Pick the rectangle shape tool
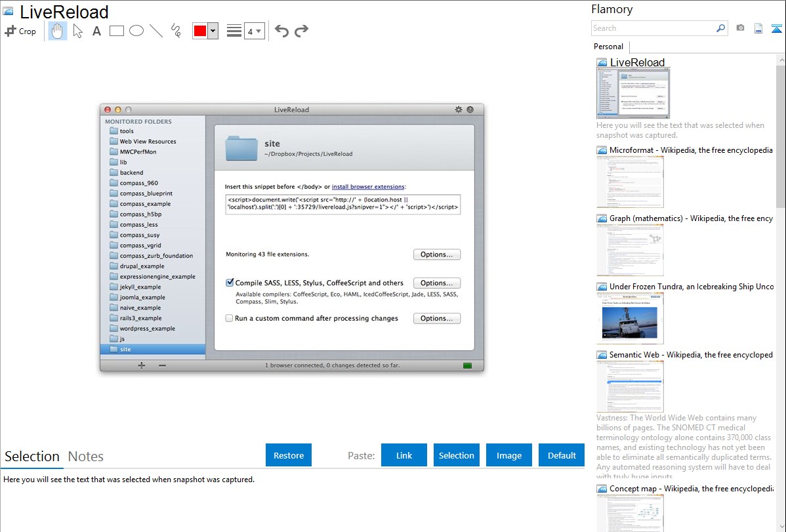This screenshot has width=786, height=532. [x=116, y=31]
